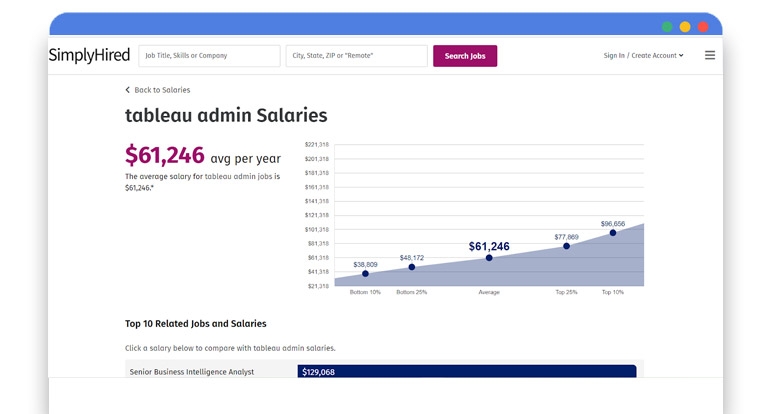Expand the Sign In / Create Account dropdown
Image resolution: width=762 pixels, height=414 pixels.
pos(643,56)
